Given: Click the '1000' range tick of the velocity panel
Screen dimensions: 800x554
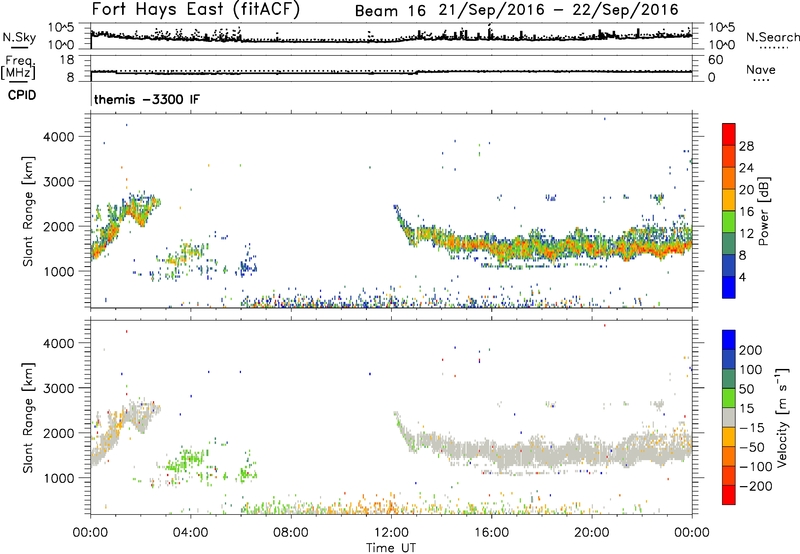Looking at the screenshot, I should [59, 478].
